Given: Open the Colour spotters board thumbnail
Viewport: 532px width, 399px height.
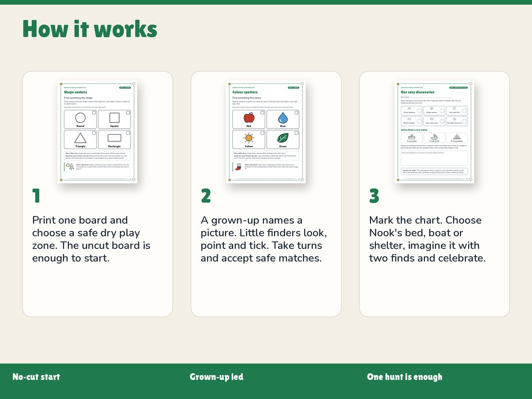Looking at the screenshot, I should pos(266,132).
